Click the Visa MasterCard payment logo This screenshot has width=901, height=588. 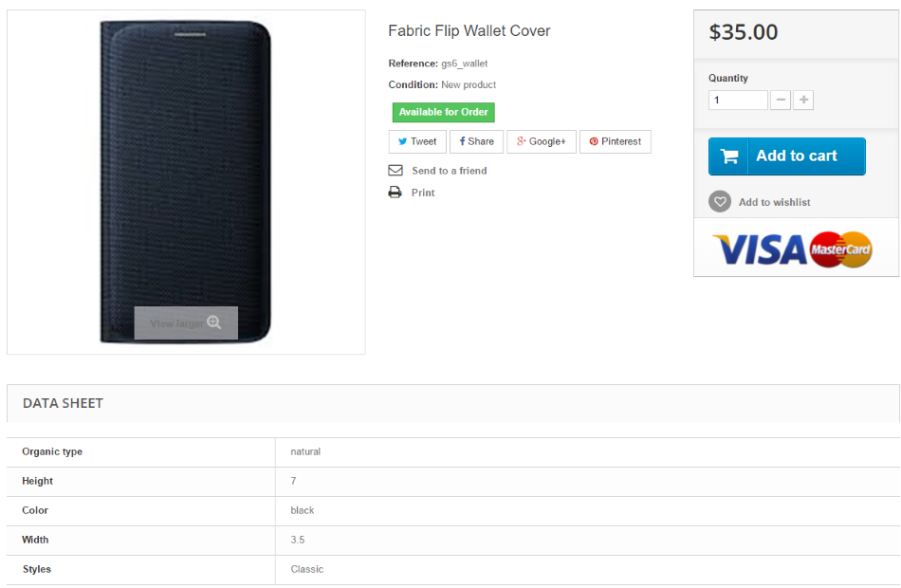pos(792,249)
